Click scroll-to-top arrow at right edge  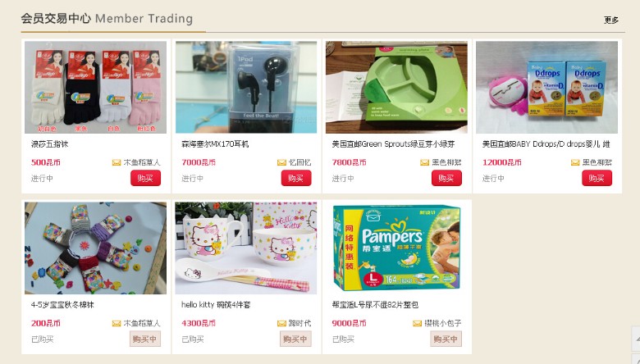[636, 339]
